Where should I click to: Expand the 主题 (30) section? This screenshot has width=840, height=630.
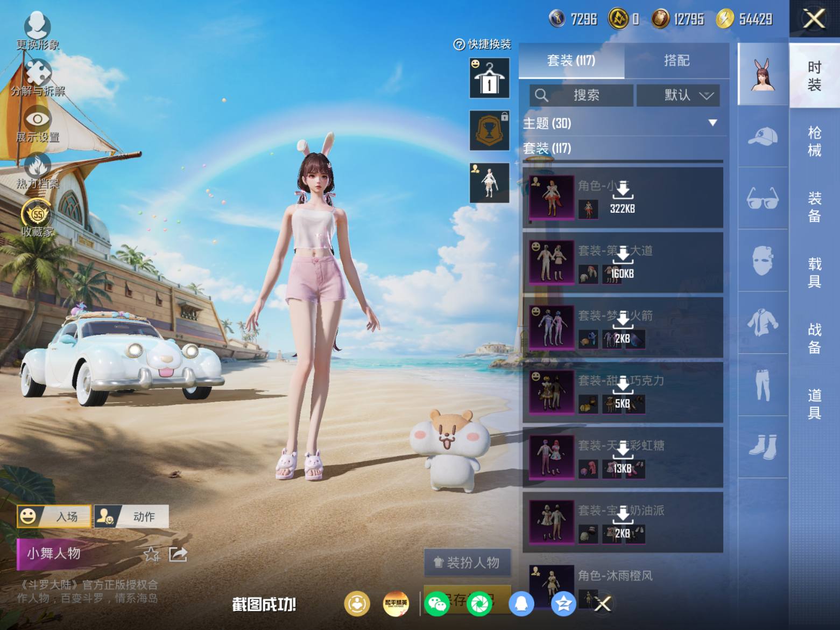(623, 123)
